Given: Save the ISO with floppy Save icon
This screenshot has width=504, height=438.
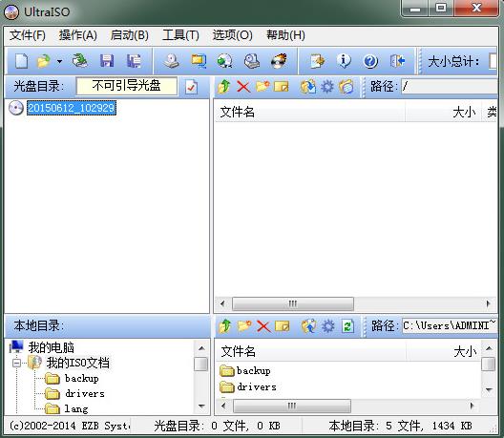Looking at the screenshot, I should coord(107,61).
